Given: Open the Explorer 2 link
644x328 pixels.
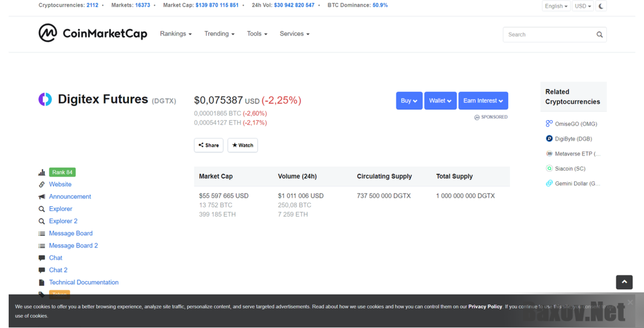Looking at the screenshot, I should point(63,221).
